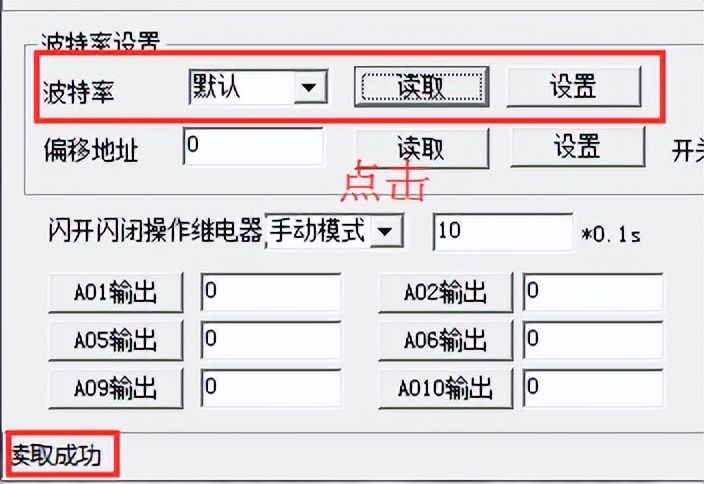Click the AO5输出 button

point(116,340)
